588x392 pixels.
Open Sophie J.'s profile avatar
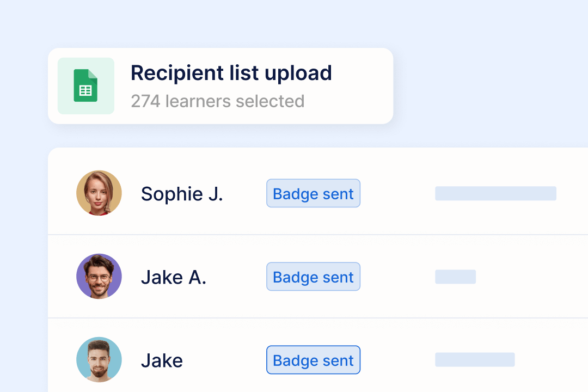pyautogui.click(x=99, y=193)
